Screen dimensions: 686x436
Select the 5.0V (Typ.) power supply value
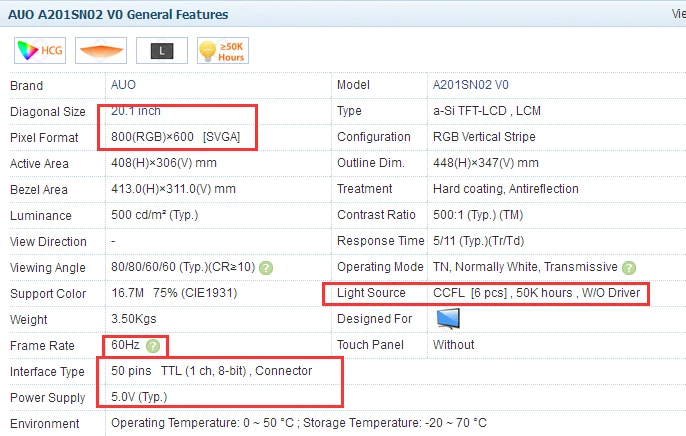pos(139,397)
